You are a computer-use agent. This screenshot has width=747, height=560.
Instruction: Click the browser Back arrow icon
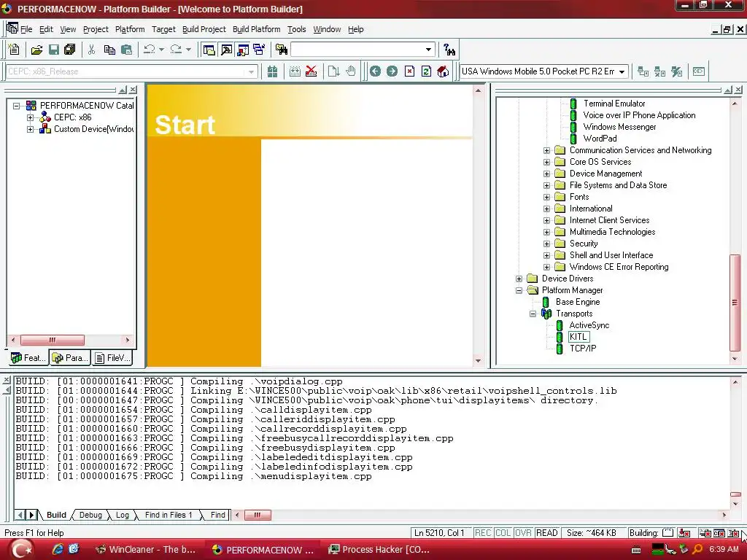click(x=376, y=71)
